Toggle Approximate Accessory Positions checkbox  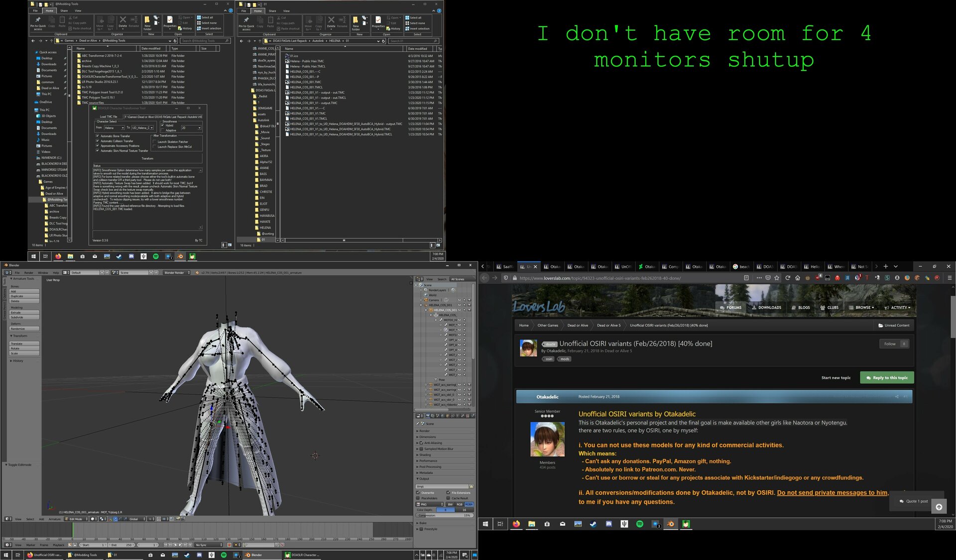98,146
